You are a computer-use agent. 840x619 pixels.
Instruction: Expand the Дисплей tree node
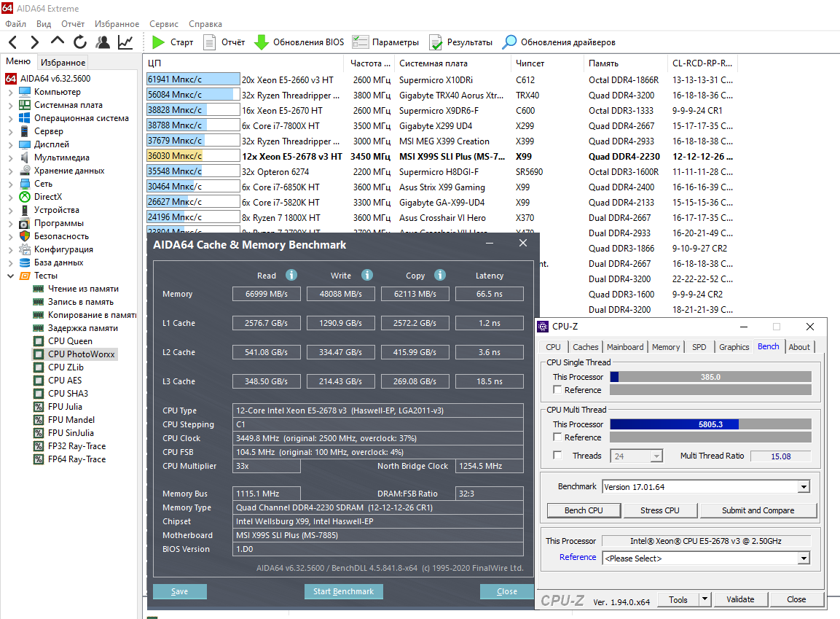(10, 144)
